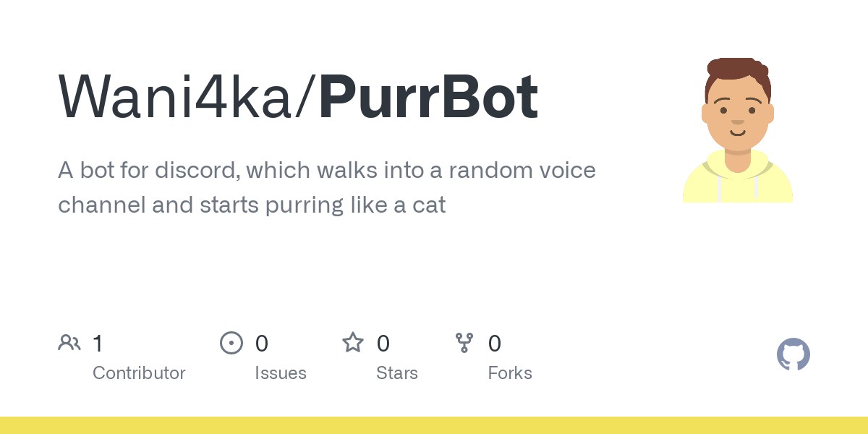Click the Issues circle-dot icon
Screen dimensions: 868x434
pyautogui.click(x=231, y=343)
